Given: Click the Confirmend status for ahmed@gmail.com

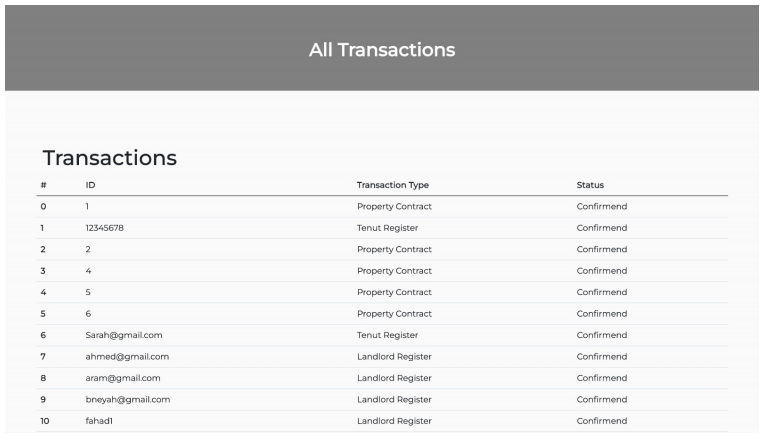Looking at the screenshot, I should [602, 357].
